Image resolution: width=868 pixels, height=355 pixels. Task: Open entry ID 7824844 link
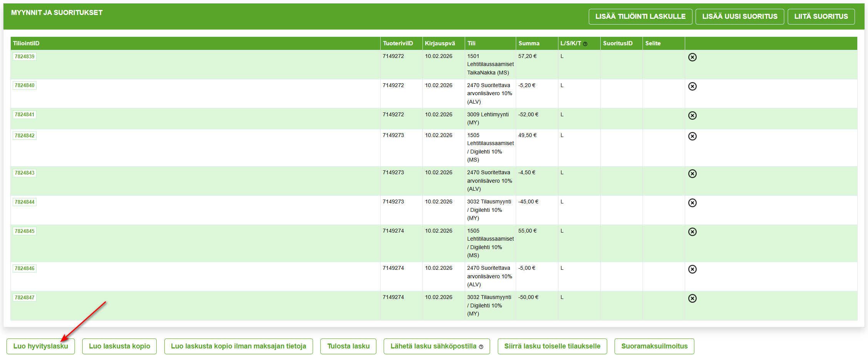[25, 202]
